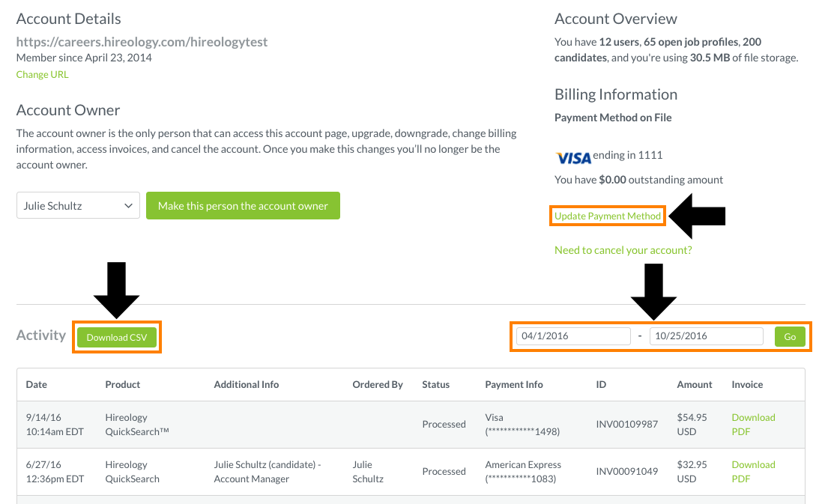822x504 pixels.
Task: Click the Go button for date range
Action: point(790,336)
